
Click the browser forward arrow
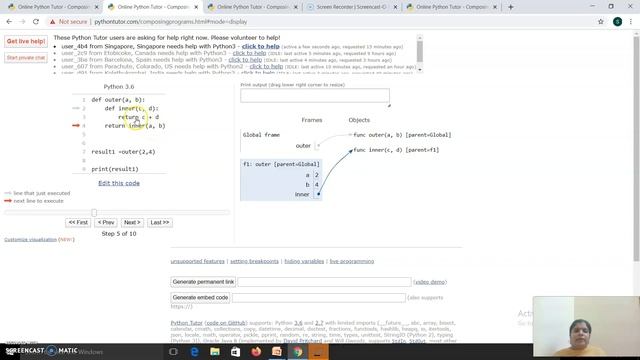(x=22, y=22)
